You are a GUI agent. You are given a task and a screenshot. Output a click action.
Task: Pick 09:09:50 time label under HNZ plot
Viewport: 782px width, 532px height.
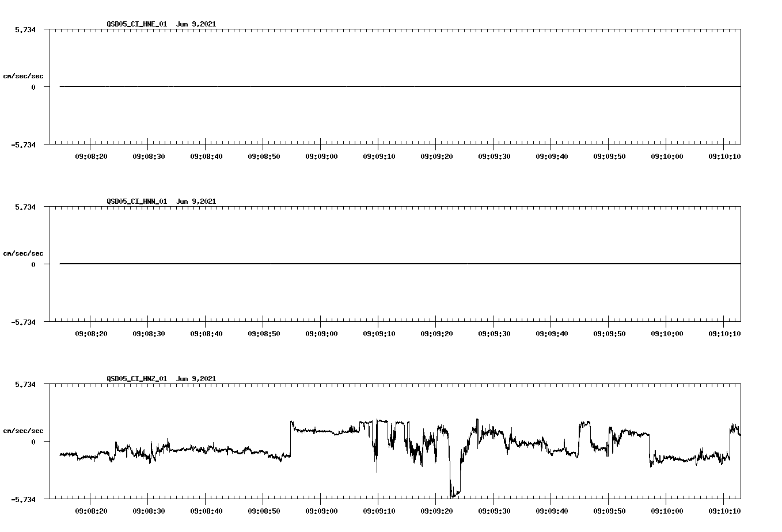[609, 511]
